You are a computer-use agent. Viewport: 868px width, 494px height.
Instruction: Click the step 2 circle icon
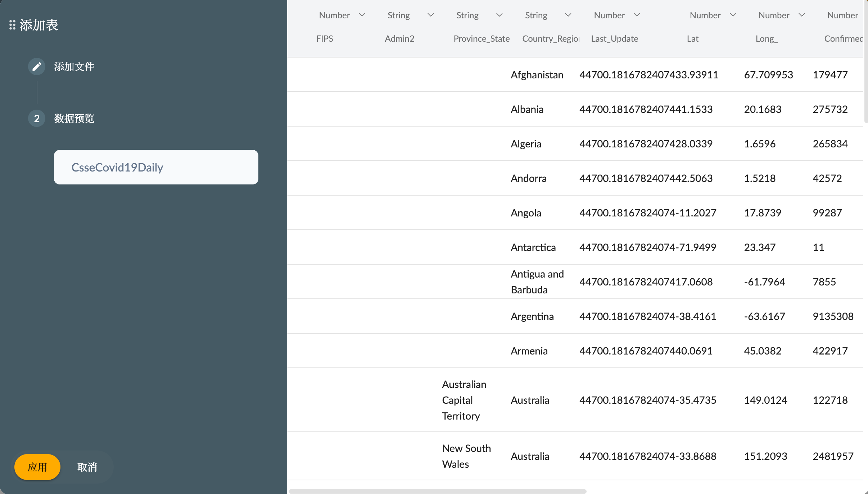pos(37,118)
